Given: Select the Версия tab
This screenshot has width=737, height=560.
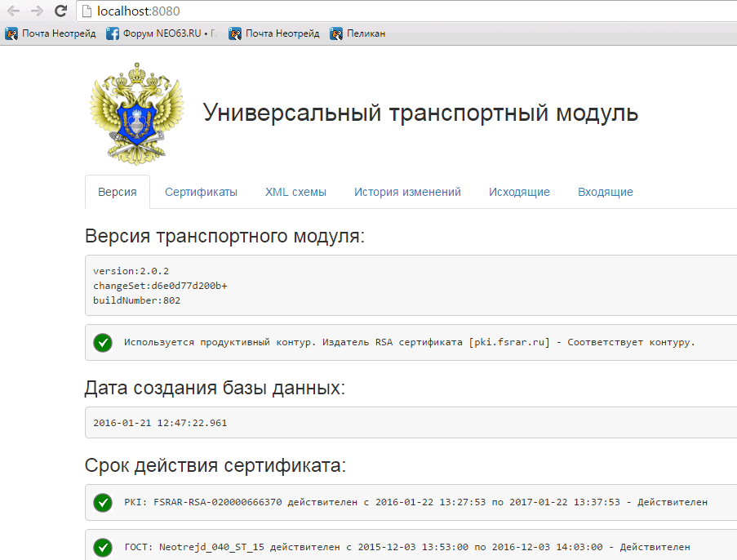Looking at the screenshot, I should 118,192.
